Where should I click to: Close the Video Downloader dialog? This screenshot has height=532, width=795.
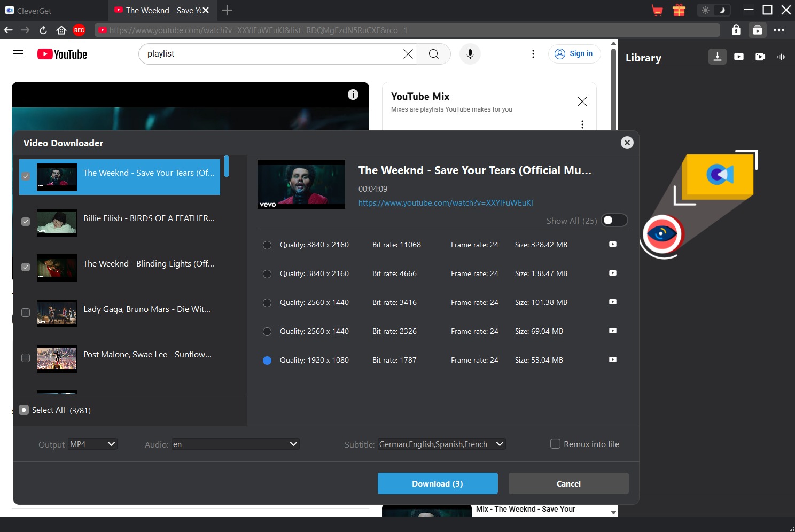click(x=627, y=143)
